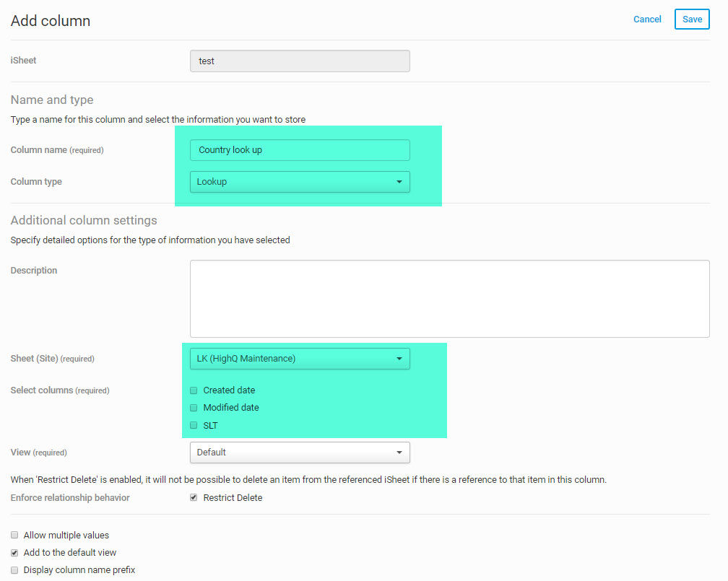This screenshot has height=581, width=728.
Task: Check the Modified date checkbox
Action: pos(194,408)
